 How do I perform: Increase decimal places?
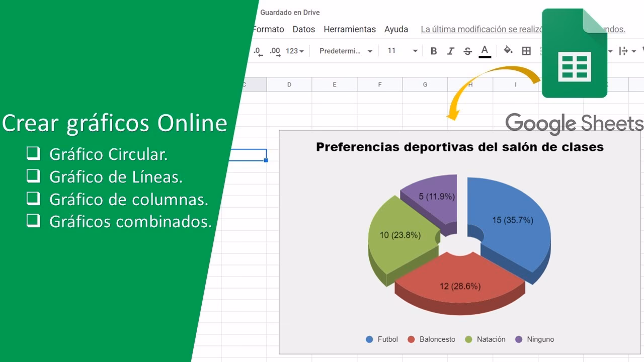274,51
